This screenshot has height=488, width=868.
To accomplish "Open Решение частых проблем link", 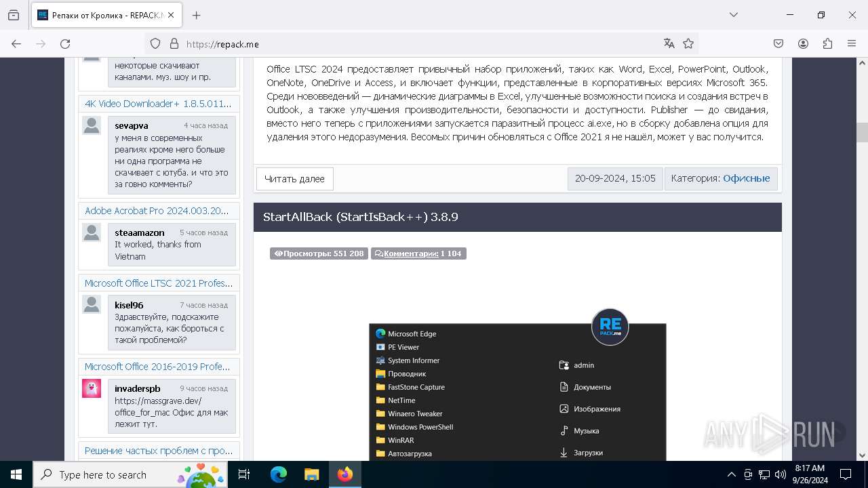I will [x=159, y=451].
